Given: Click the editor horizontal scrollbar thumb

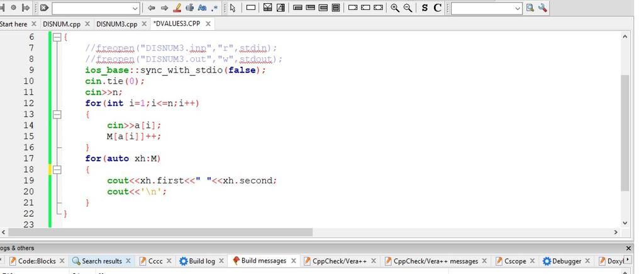Looking at the screenshot, I should pos(160,232).
